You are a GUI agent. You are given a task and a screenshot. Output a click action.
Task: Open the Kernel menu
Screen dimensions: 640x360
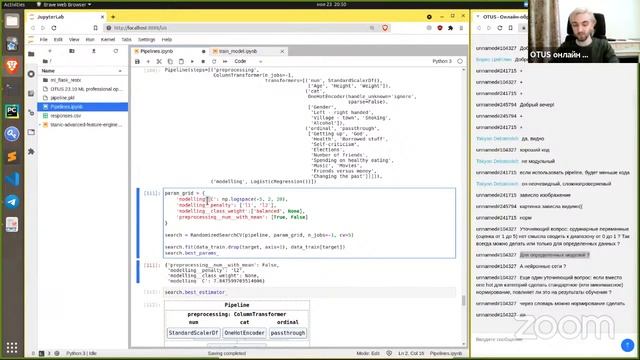point(108,40)
